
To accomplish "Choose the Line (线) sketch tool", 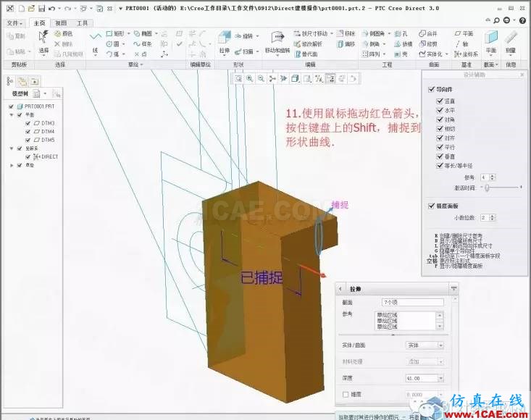I will 95,36.
